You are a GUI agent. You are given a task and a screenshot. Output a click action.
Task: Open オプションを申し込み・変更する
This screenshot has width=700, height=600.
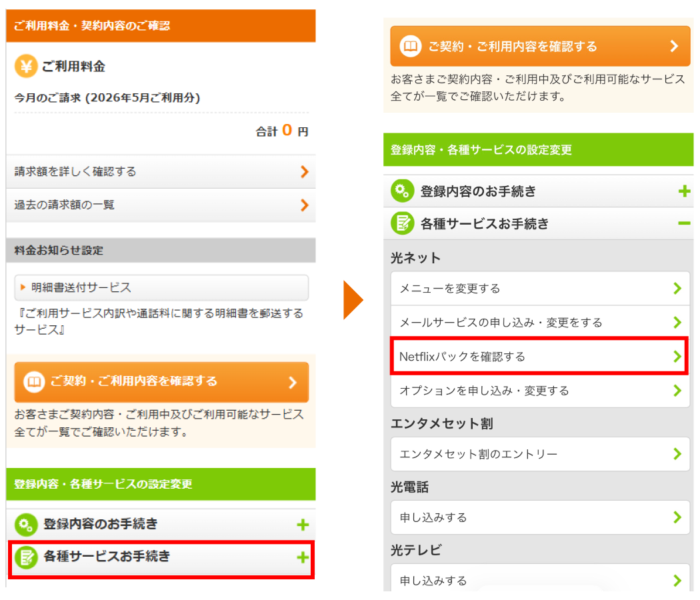[540, 391]
